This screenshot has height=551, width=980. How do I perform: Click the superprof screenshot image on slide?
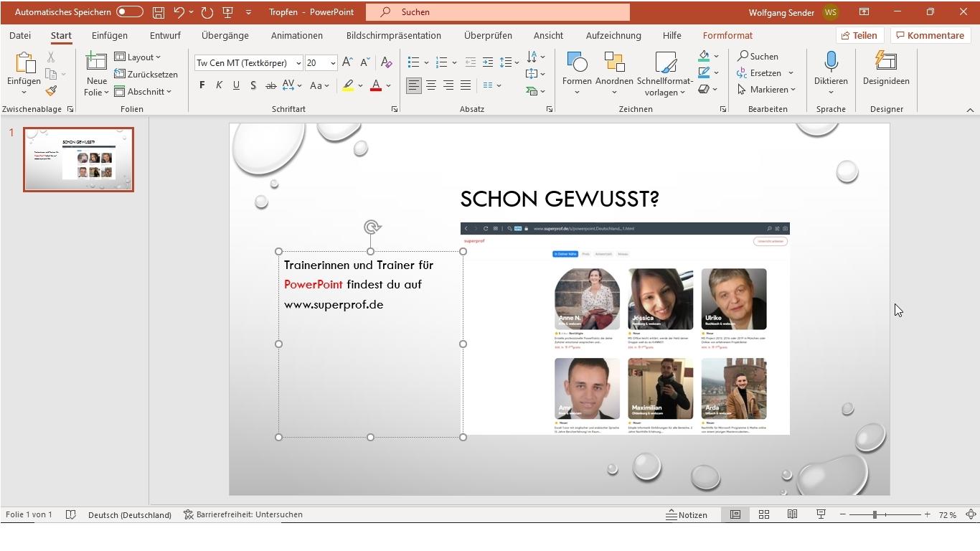[625, 329]
